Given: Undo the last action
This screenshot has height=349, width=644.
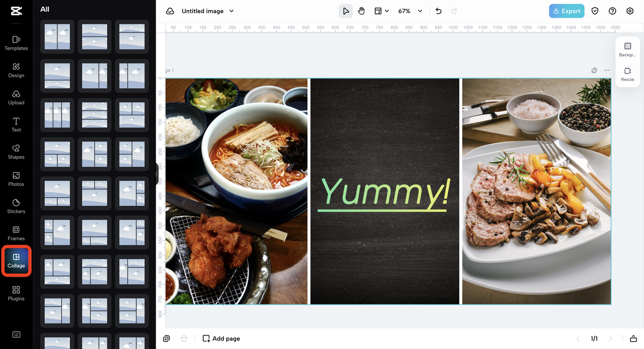Looking at the screenshot, I should (x=439, y=11).
